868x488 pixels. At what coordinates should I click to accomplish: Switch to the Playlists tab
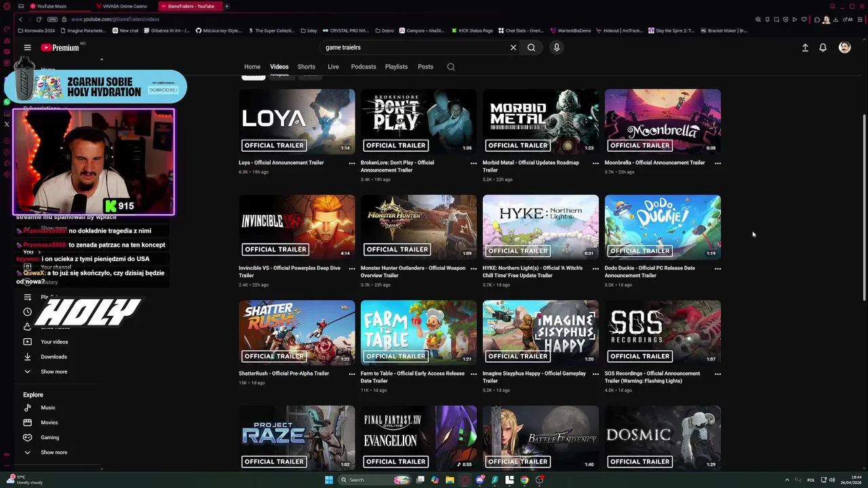point(396,66)
